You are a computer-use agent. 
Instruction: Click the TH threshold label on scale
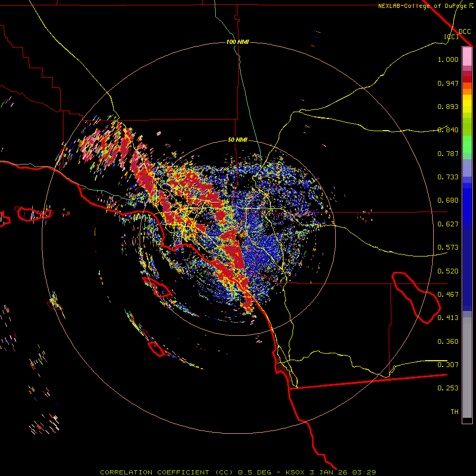pyautogui.click(x=454, y=412)
